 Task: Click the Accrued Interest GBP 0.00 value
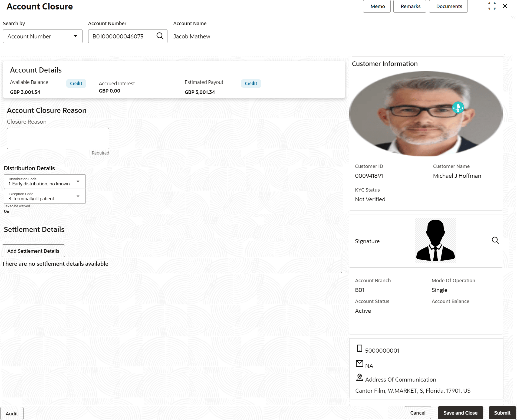point(110,91)
